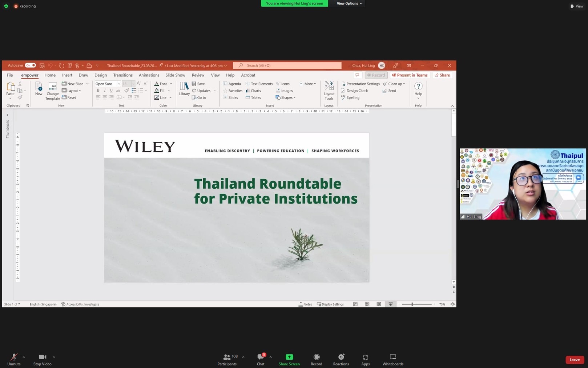Open Favorites in the Insert group
The image size is (588, 368).
click(233, 91)
